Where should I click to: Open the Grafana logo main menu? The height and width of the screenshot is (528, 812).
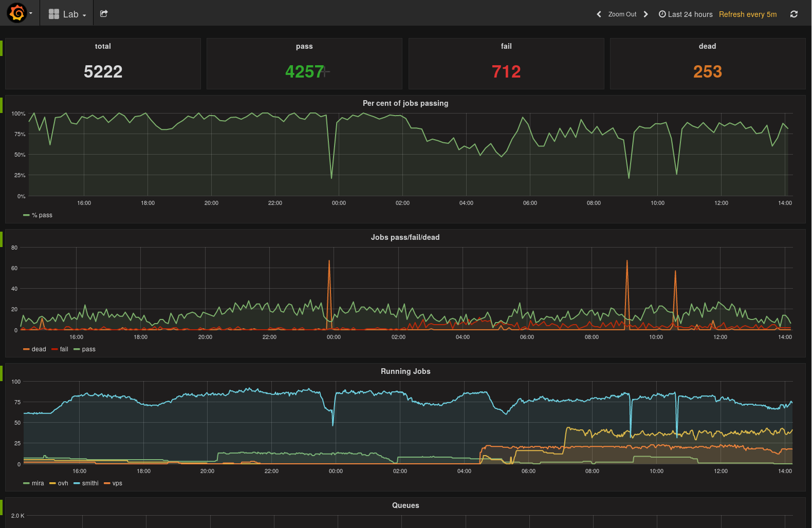click(17, 13)
